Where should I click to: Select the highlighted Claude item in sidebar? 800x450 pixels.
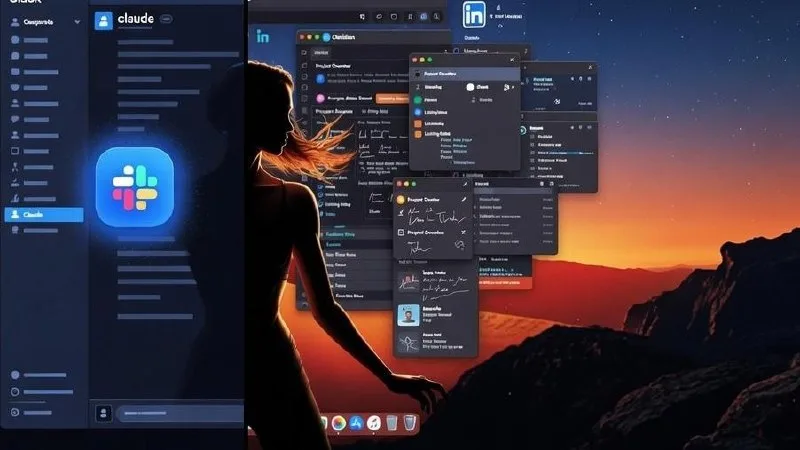click(x=44, y=215)
